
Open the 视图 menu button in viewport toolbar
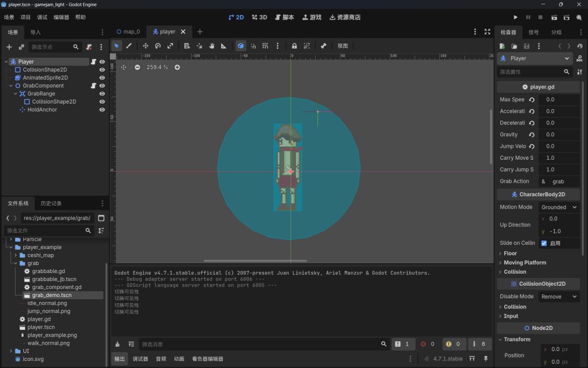click(x=343, y=46)
